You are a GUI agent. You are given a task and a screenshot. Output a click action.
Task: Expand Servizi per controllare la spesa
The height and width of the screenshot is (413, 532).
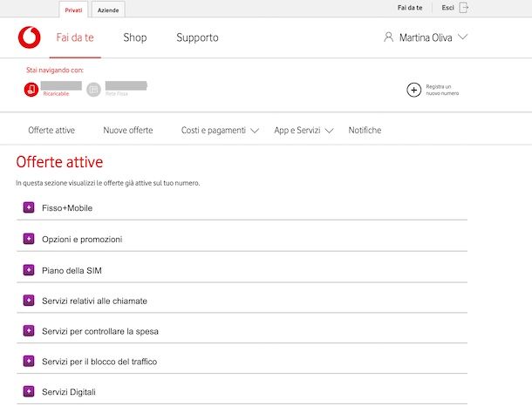29,330
